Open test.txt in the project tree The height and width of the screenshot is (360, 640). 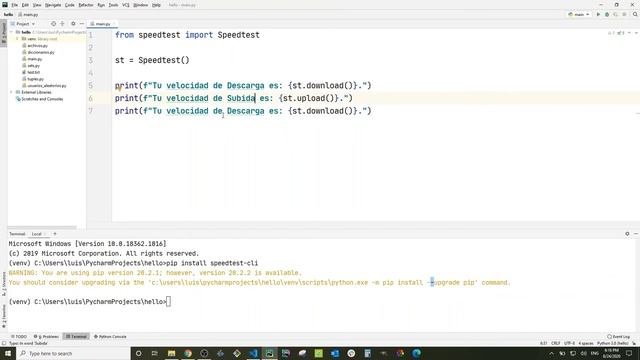click(x=33, y=72)
